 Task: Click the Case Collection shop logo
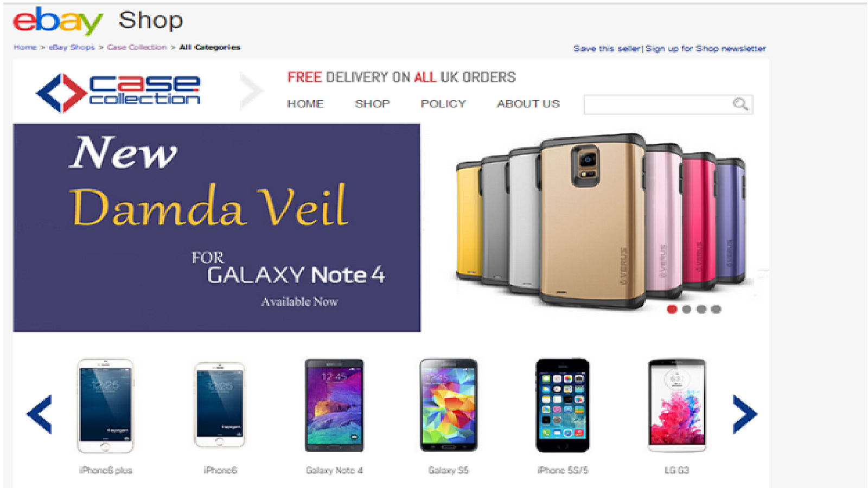coord(118,92)
